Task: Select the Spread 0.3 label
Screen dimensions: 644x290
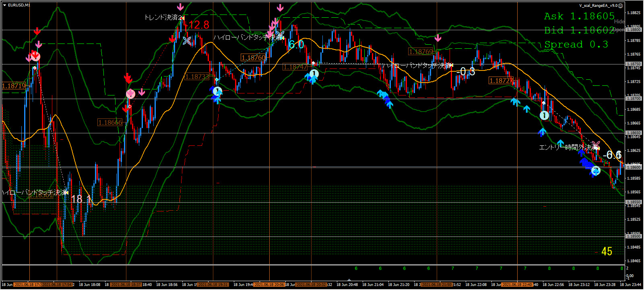Action: 576,44
